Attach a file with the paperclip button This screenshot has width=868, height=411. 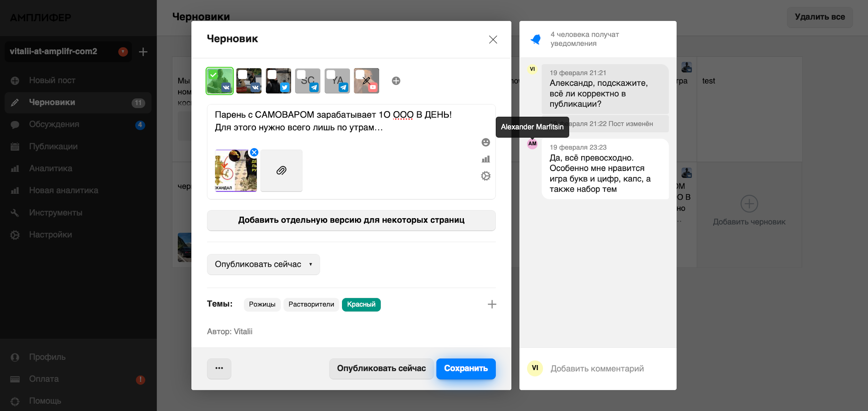click(x=281, y=171)
